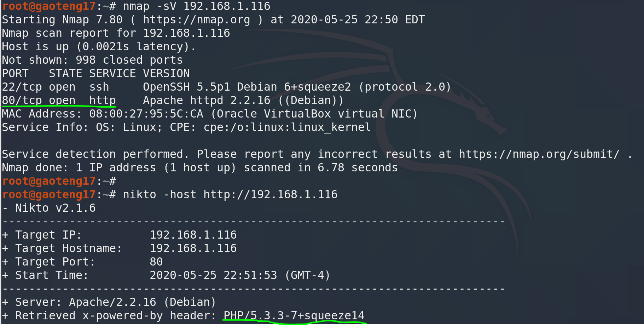Screen dimensions: 644x325
Task: Open the https://nmap.org link in the Starting Nmap line
Action: pos(196,20)
